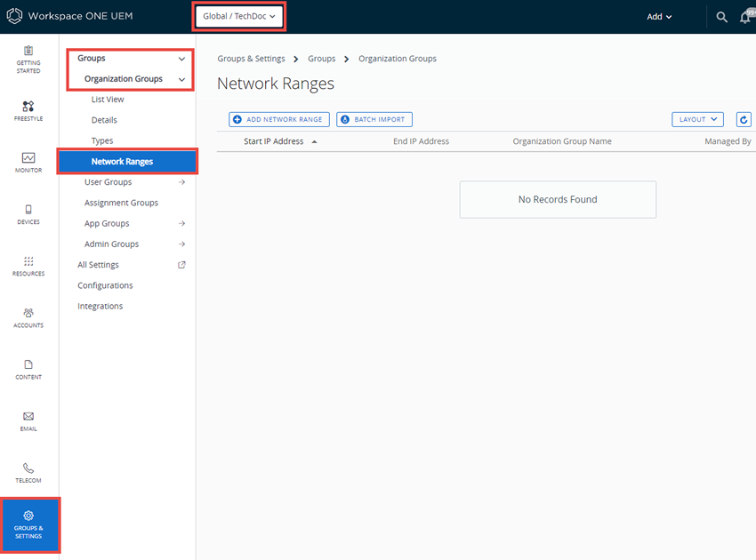Viewport: 756px width, 560px height.
Task: Go to the Accounts section
Action: click(x=28, y=318)
